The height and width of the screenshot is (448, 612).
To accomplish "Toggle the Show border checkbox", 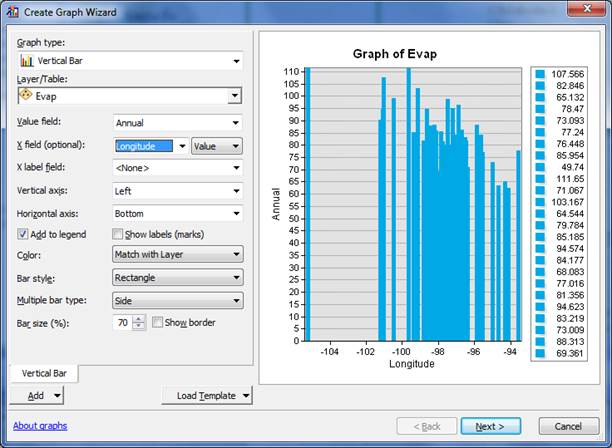I will pos(158,322).
